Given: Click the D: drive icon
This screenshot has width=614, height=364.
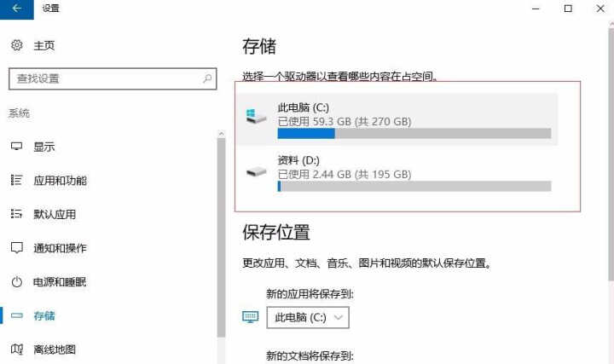Looking at the screenshot, I should click(256, 171).
